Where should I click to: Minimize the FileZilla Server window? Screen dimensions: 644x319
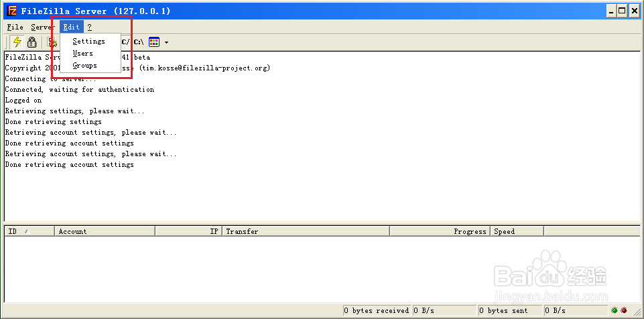612,11
